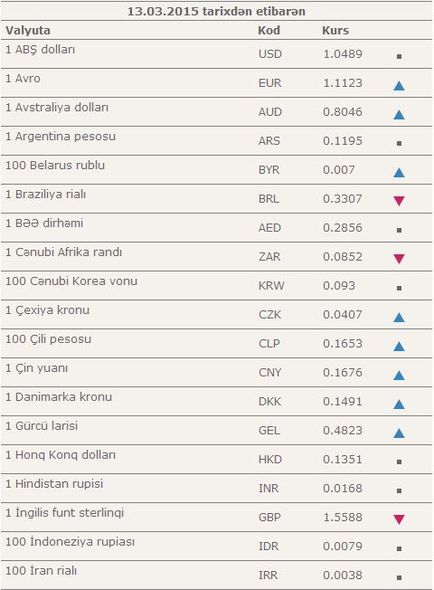This screenshot has height=590, width=434.
Task: Click the unchanged square marker for AED
Action: click(399, 230)
